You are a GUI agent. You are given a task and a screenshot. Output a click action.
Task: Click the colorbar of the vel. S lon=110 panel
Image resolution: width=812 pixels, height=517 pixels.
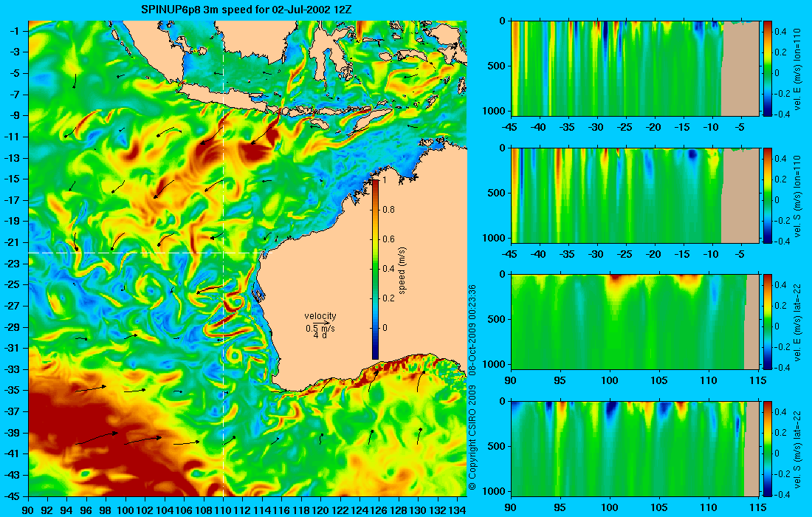[x=767, y=195]
